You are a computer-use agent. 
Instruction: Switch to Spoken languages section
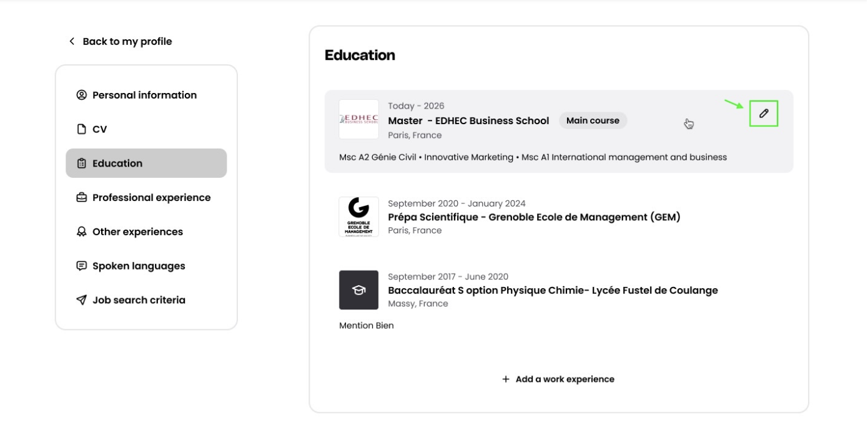[139, 266]
